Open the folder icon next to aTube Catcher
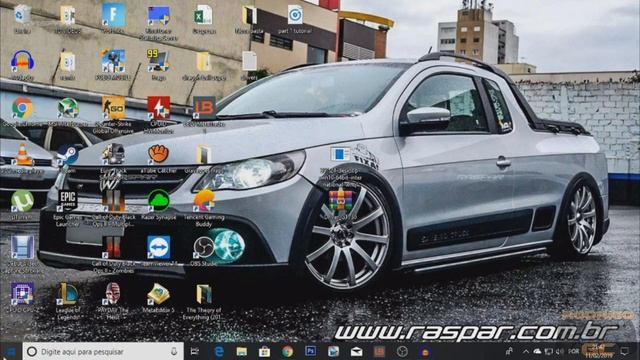Screen dimensions: 640x360 point(203,154)
